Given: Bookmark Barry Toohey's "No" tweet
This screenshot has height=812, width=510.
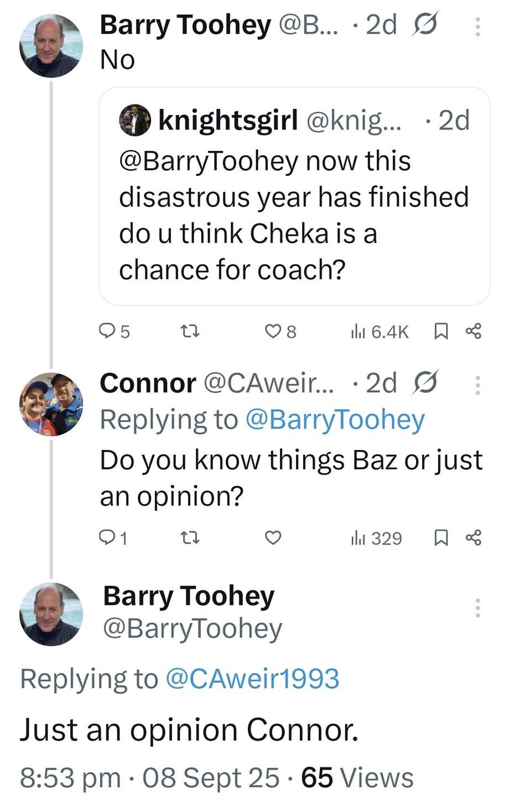Looking at the screenshot, I should point(440,332).
